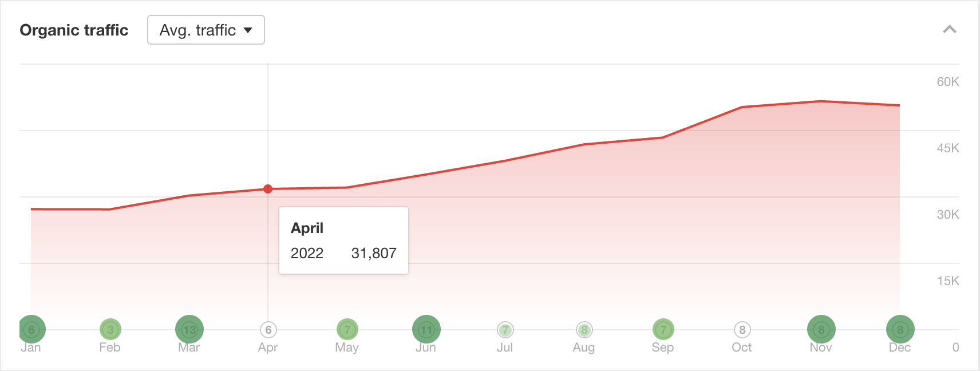This screenshot has width=980, height=371.
Task: Click the May marker circle showing 7
Action: tap(347, 328)
